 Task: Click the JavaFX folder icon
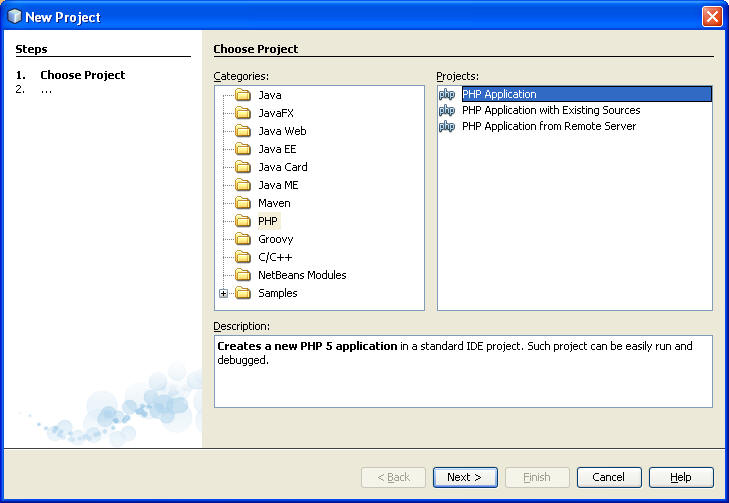[243, 113]
